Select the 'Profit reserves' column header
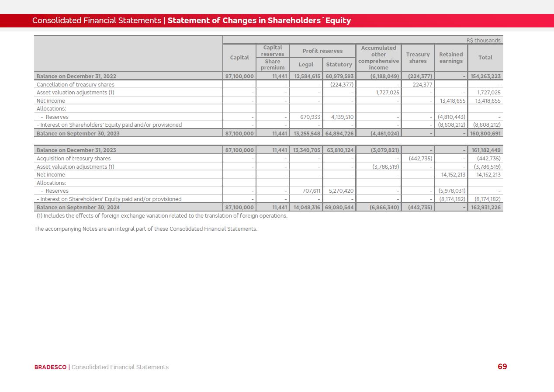The image size is (554, 392). point(322,51)
